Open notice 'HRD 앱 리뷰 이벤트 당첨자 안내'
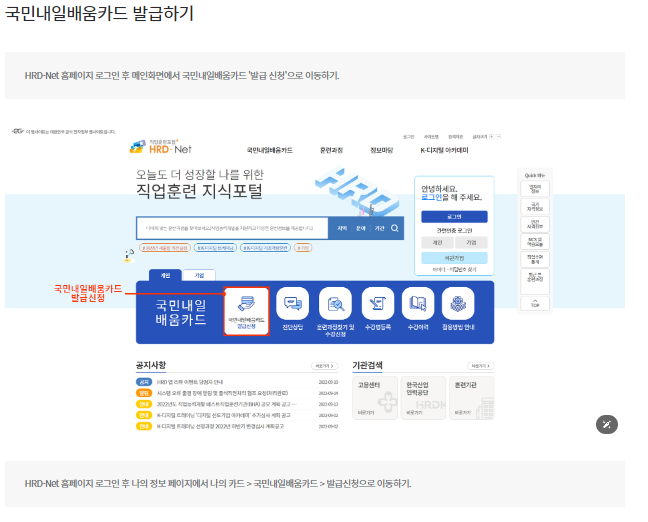The height and width of the screenshot is (522, 648). (190, 382)
